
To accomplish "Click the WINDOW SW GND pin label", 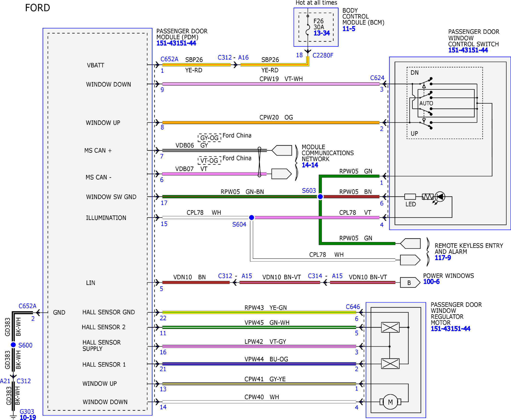I will (111, 197).
